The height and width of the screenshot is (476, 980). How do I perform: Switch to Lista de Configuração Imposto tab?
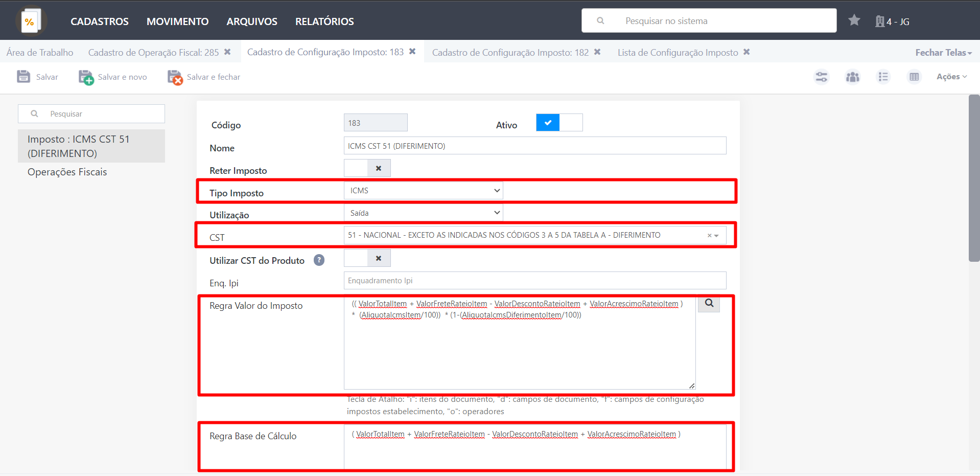678,53
